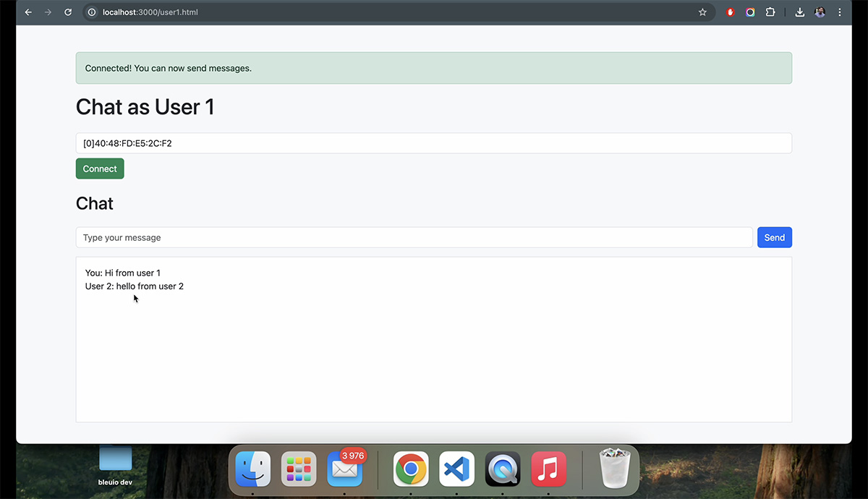Click the localhost:3000/user1.html address bar
This screenshot has height=499, width=868.
[398, 12]
